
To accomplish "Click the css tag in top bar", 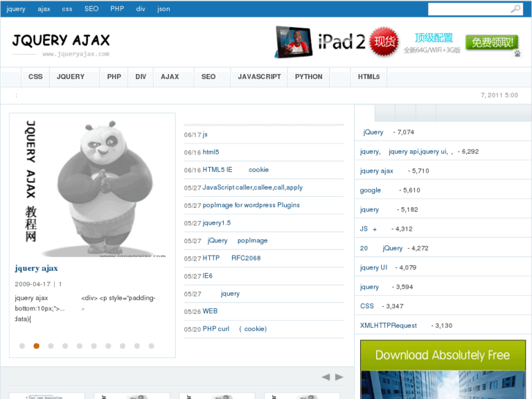I will [x=67, y=9].
